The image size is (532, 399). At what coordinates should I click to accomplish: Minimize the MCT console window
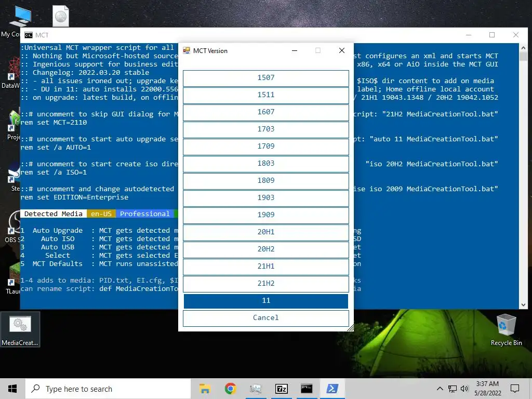coord(469,35)
